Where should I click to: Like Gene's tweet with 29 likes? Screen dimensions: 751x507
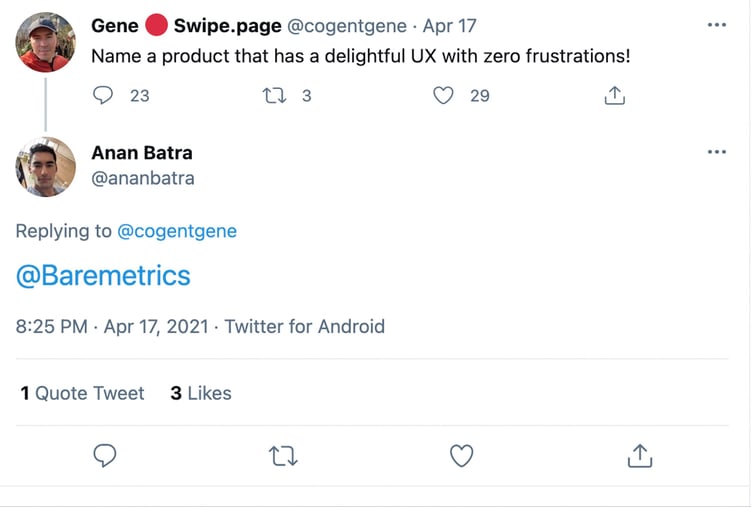444,95
